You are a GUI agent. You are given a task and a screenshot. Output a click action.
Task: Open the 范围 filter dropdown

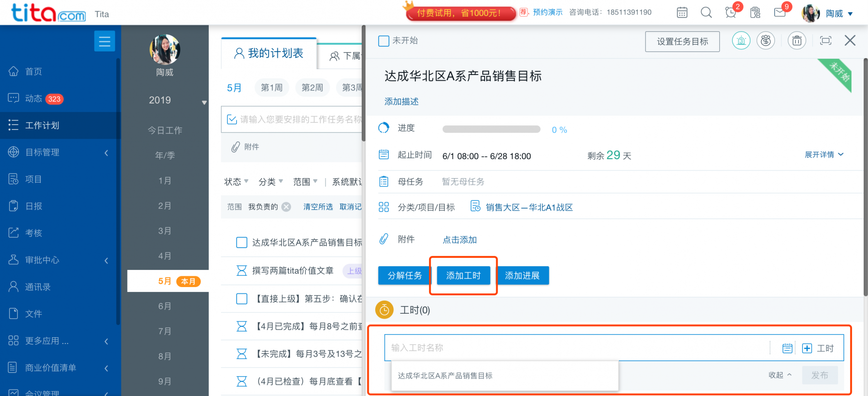[x=305, y=182]
